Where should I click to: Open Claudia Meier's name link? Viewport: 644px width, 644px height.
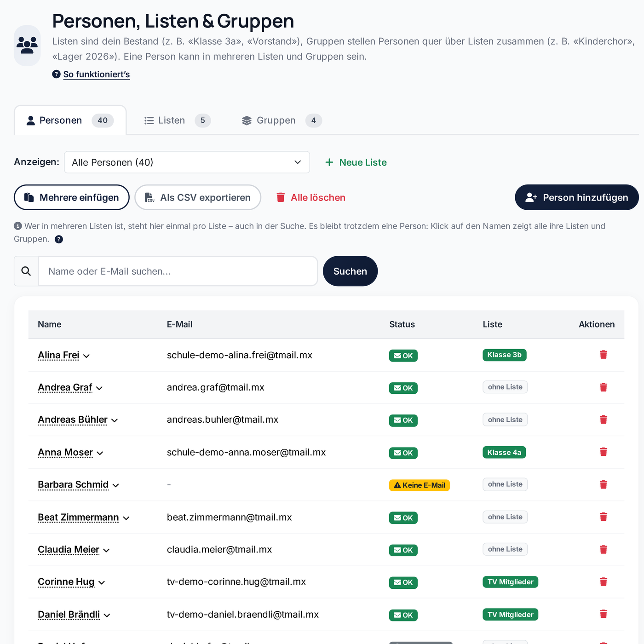click(x=69, y=550)
